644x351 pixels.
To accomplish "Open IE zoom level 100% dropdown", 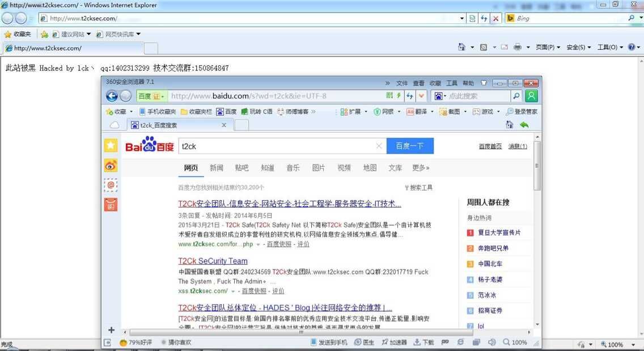I will (633, 344).
